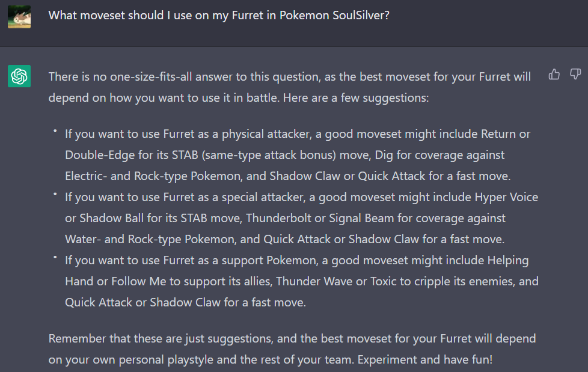Image resolution: width=588 pixels, height=372 pixels.
Task: Click the bullet dot beside support Pokemon suggestion
Action: click(55, 257)
